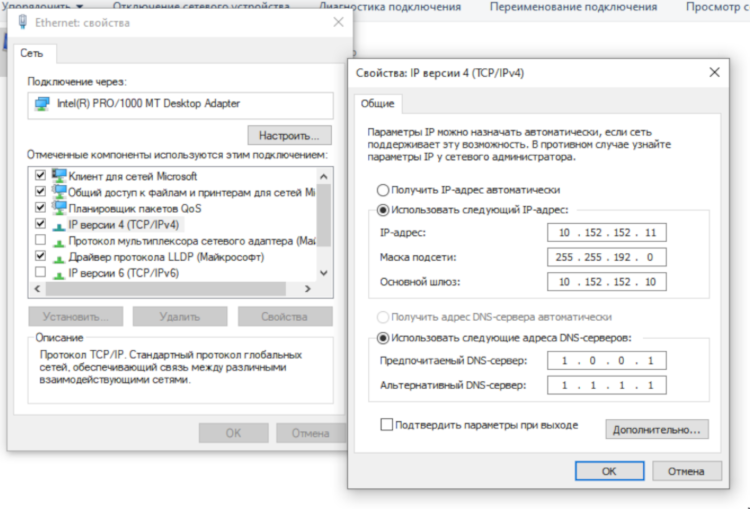Enable the IP версии 6 (TCP/IPv6) checkbox
750x509 pixels.
tap(40, 273)
